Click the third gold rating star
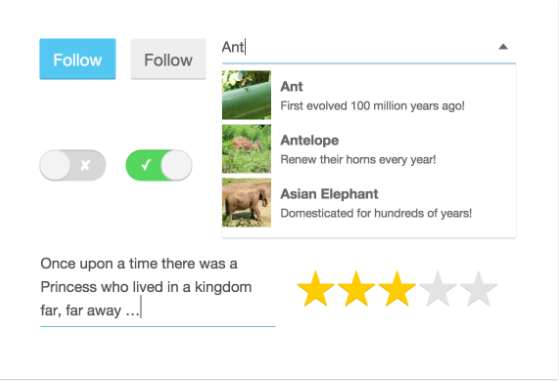 click(x=397, y=289)
